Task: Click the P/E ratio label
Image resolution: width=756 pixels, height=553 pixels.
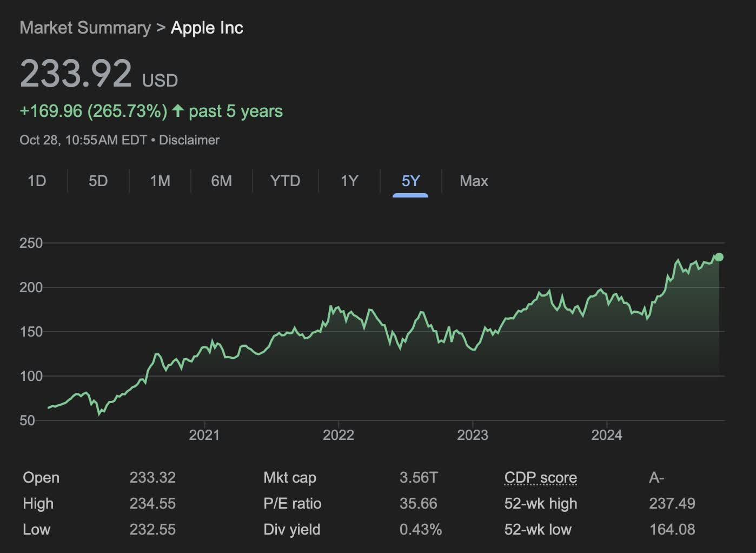Action: 293,504
